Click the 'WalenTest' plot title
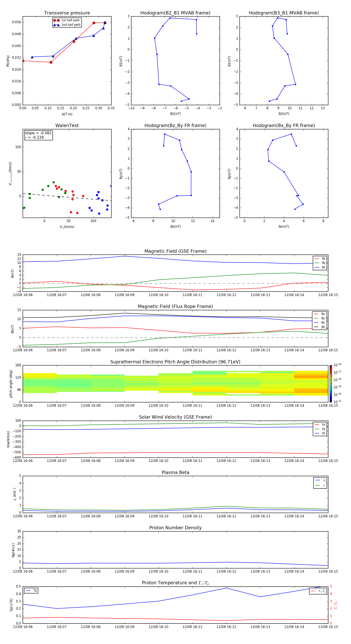The image size is (351, 644). pos(67,125)
